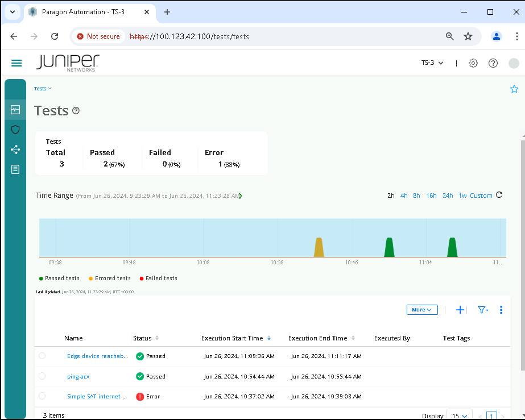Click the share-nodes icon in sidebar
This screenshot has height=420, width=525.
pyautogui.click(x=15, y=149)
